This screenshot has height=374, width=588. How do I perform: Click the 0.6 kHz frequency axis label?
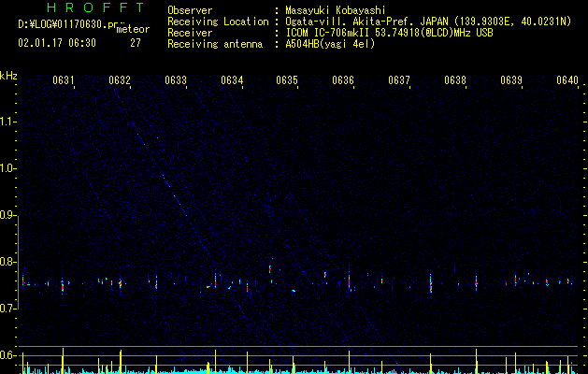coord(8,355)
